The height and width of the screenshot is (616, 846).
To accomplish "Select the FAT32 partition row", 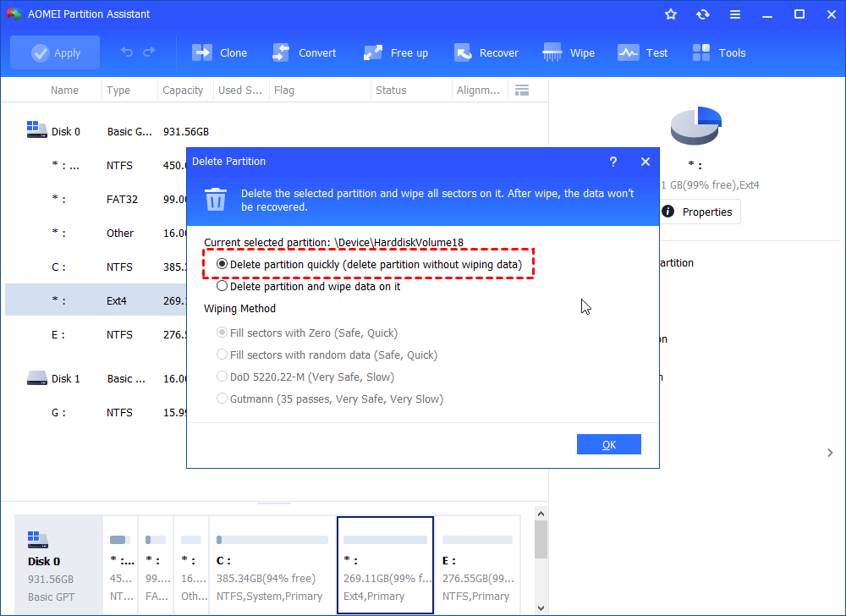I will point(96,199).
